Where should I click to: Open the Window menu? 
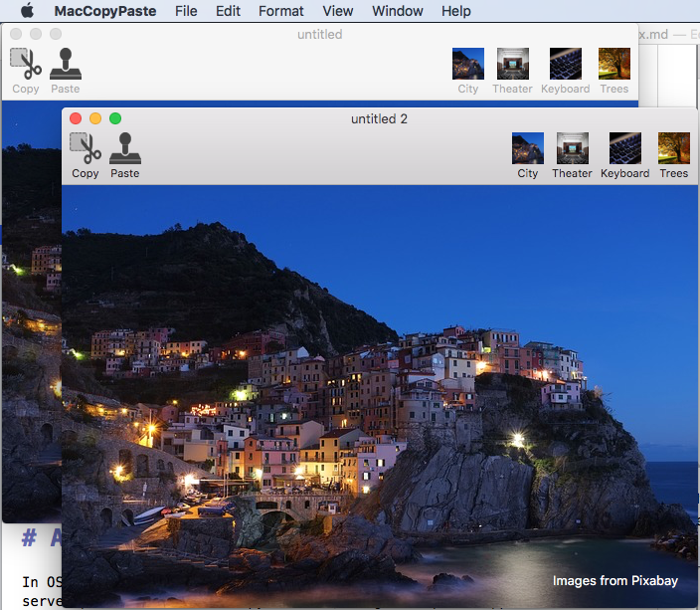tap(398, 11)
